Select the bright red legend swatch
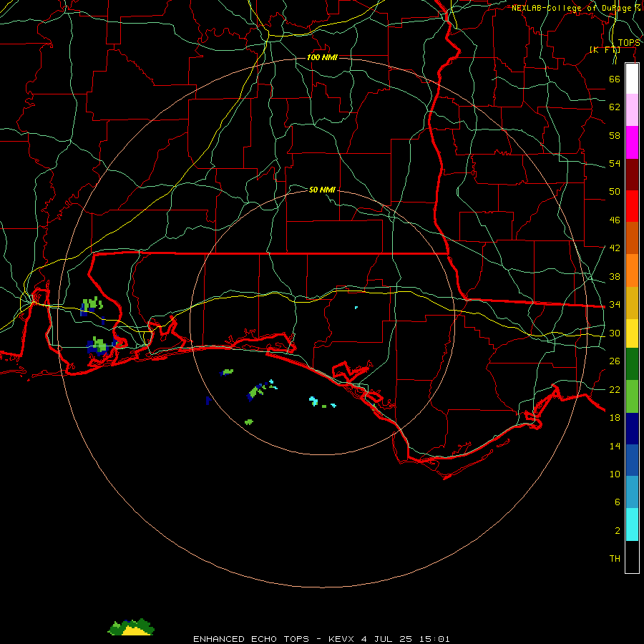 pyautogui.click(x=632, y=206)
